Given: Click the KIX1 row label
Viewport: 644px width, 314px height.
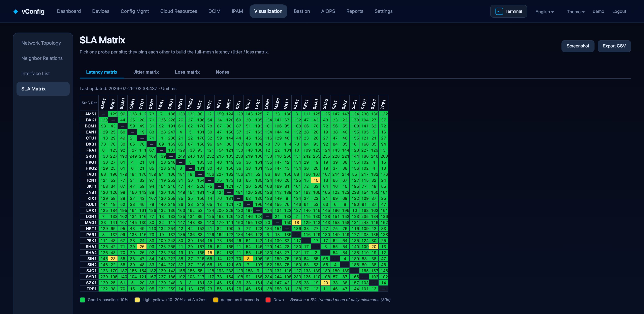Looking at the screenshot, I should 89,198.
